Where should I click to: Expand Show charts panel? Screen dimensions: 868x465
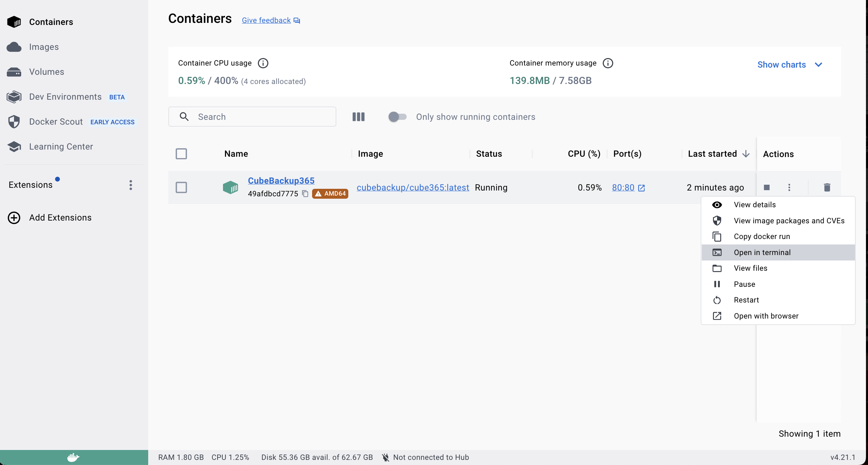coord(789,64)
